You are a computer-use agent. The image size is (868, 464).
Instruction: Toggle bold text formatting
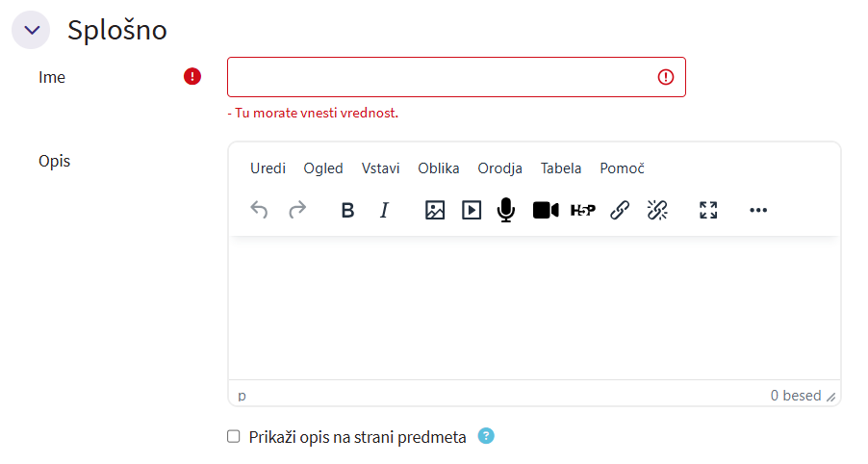click(348, 210)
